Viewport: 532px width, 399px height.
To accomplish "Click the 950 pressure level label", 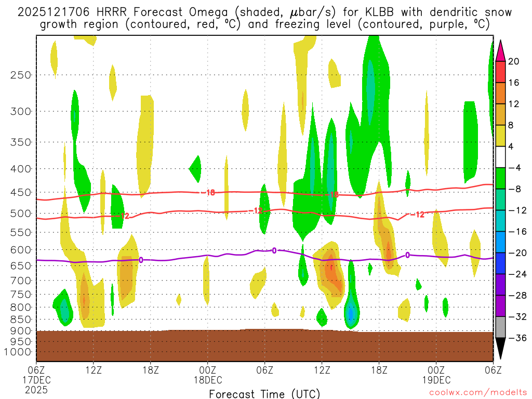I will [x=21, y=342].
